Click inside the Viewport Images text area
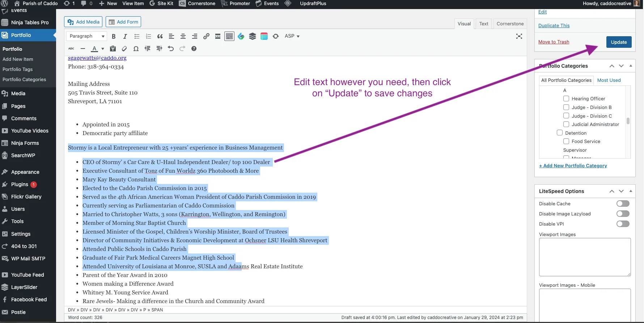This screenshot has height=323, width=644. point(585,257)
